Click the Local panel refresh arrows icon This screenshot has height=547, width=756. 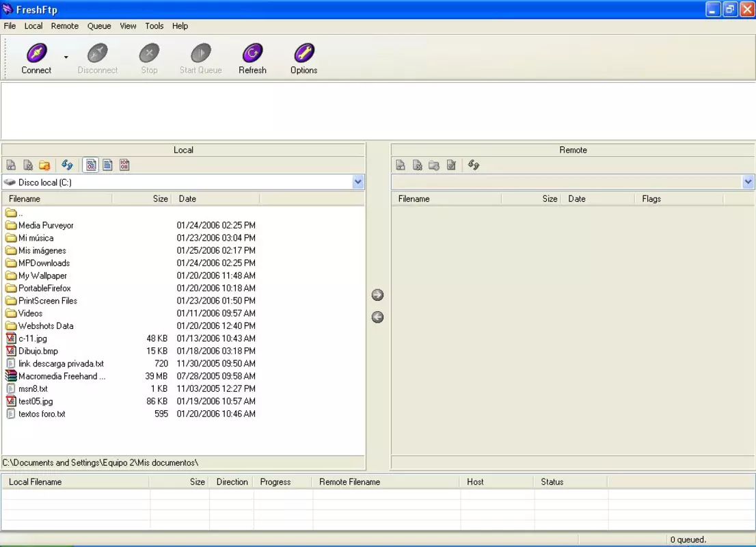click(x=67, y=165)
